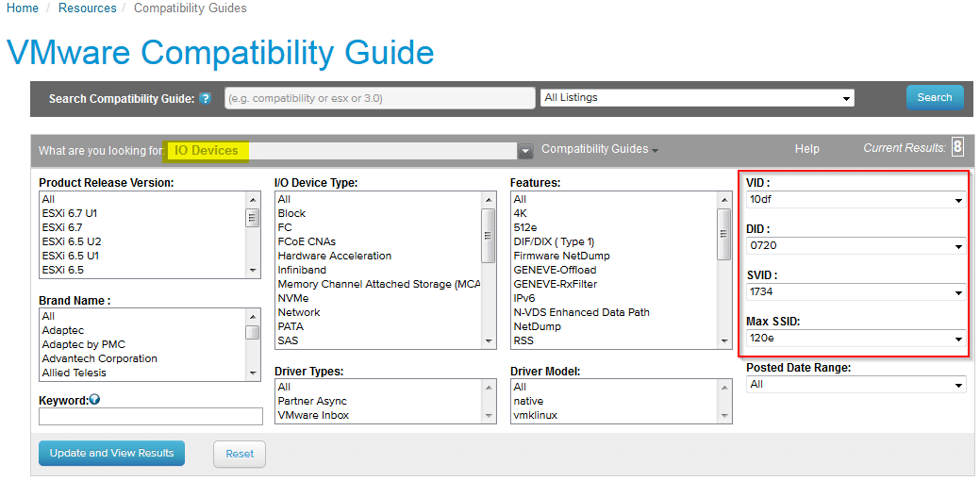Viewport: 980px width, 481px height.
Task: Select NVMe device type
Action: click(293, 298)
